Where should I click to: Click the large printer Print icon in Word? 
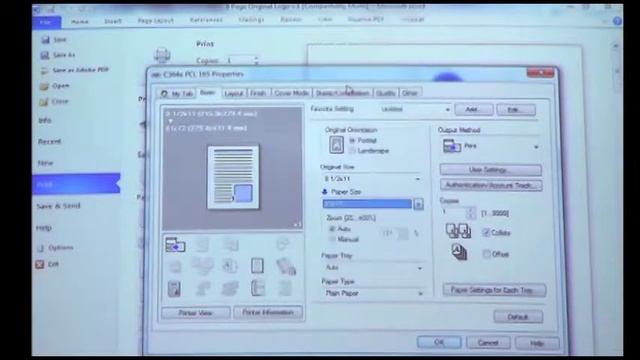pos(162,55)
